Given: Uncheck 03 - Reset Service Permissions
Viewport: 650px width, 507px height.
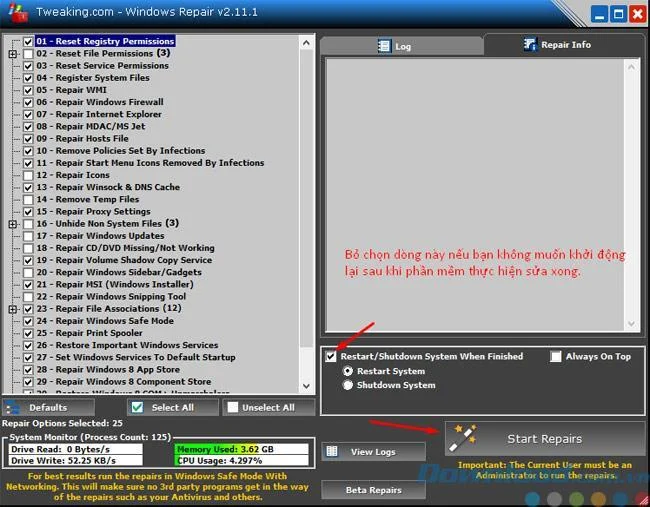Looking at the screenshot, I should (28, 66).
